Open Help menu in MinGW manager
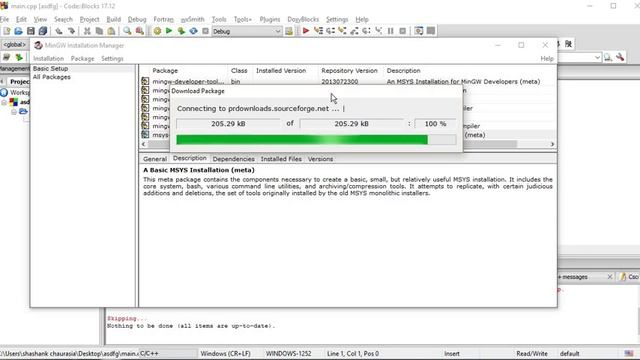The width and height of the screenshot is (640, 360). [x=547, y=58]
